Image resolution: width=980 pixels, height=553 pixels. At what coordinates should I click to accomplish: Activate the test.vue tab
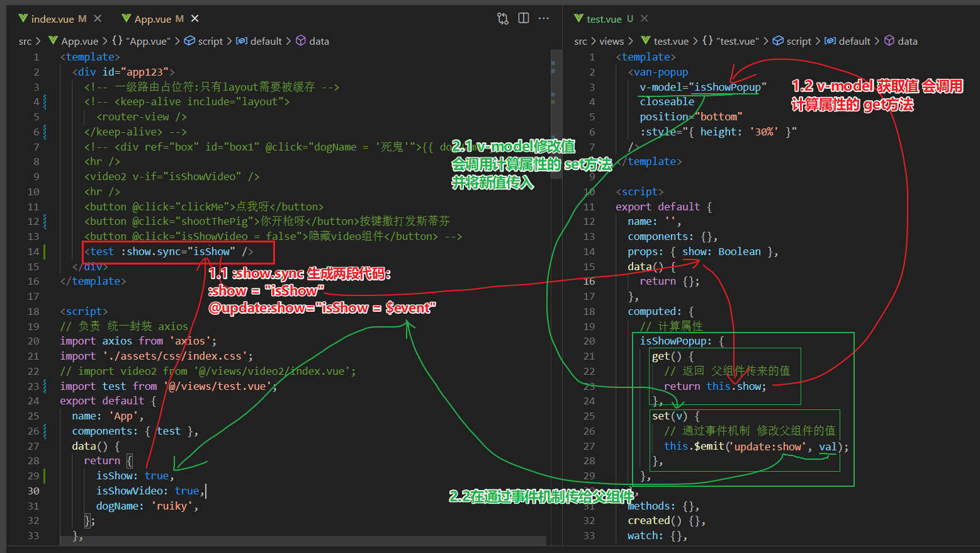pos(603,19)
